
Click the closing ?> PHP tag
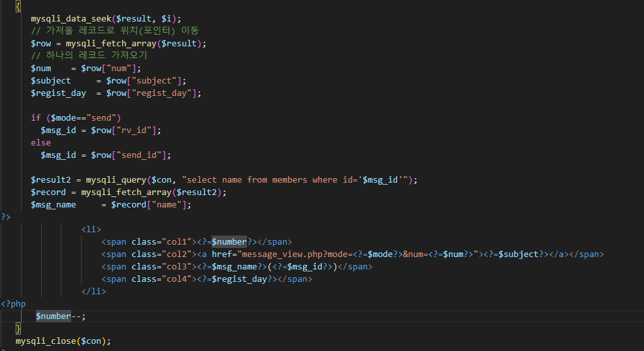6,217
